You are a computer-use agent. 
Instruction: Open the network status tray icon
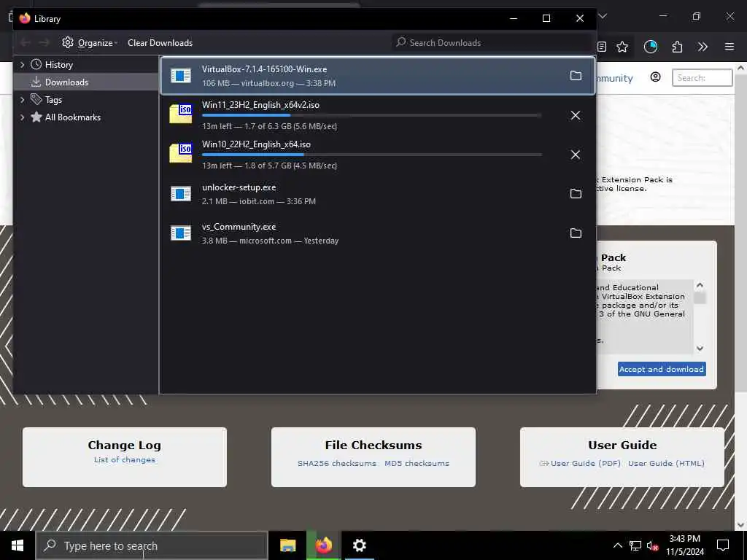(635, 545)
